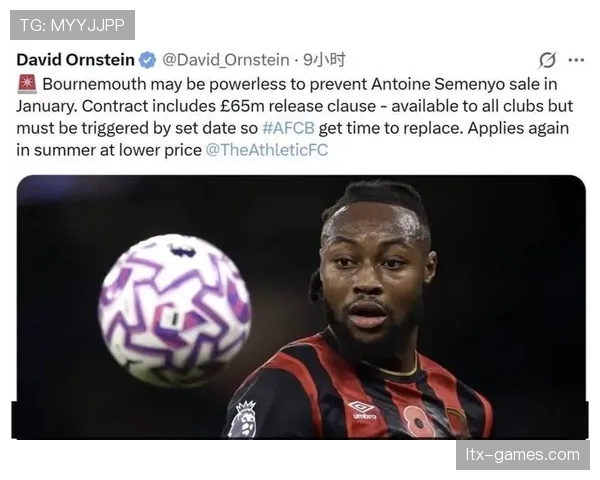Click the purple and white football
This screenshot has width=600, height=480.
point(174,309)
